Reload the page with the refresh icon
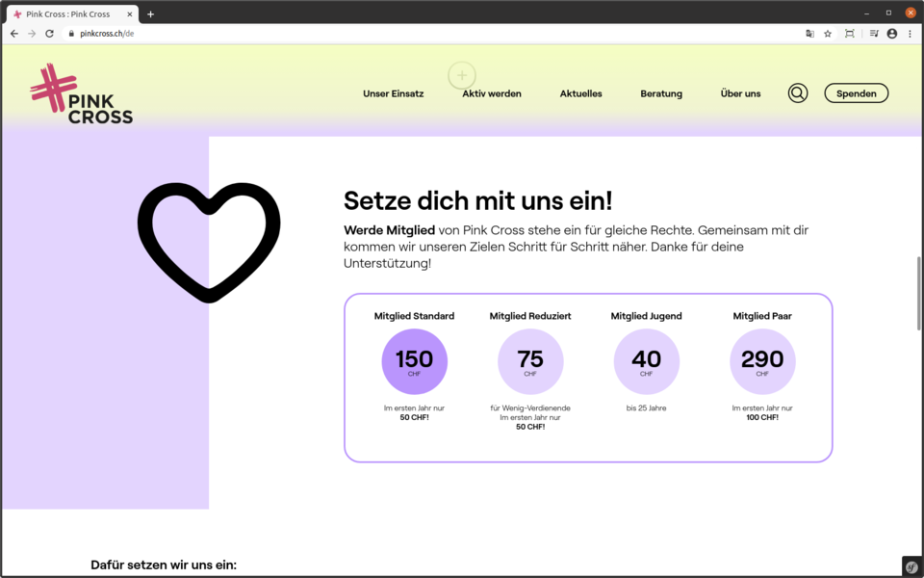This screenshot has width=924, height=578. pyautogui.click(x=49, y=34)
